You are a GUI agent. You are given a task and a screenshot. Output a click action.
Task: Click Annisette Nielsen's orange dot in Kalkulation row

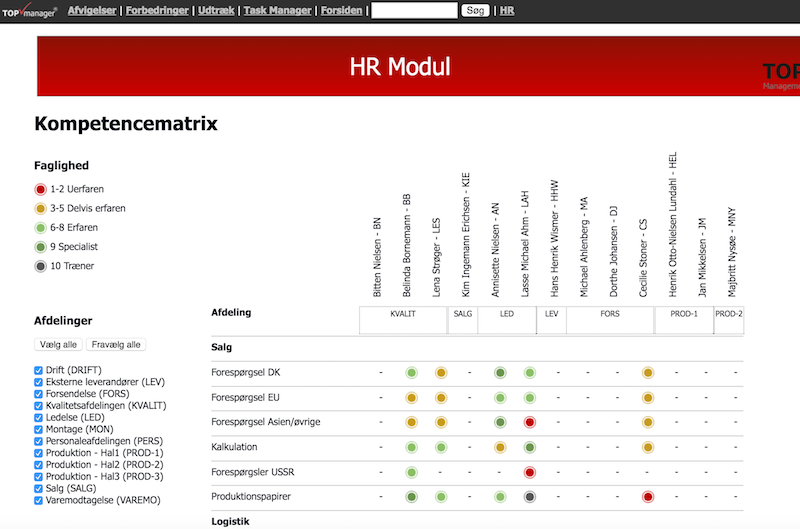point(499,447)
